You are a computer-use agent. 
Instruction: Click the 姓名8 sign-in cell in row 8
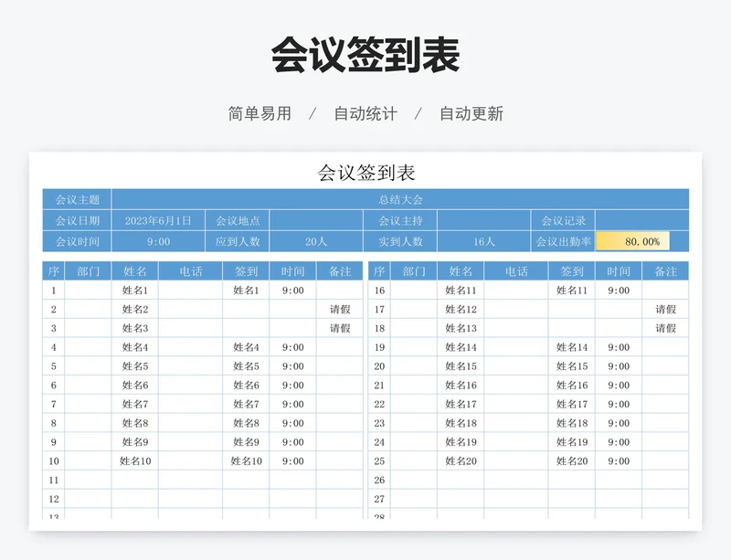(246, 423)
